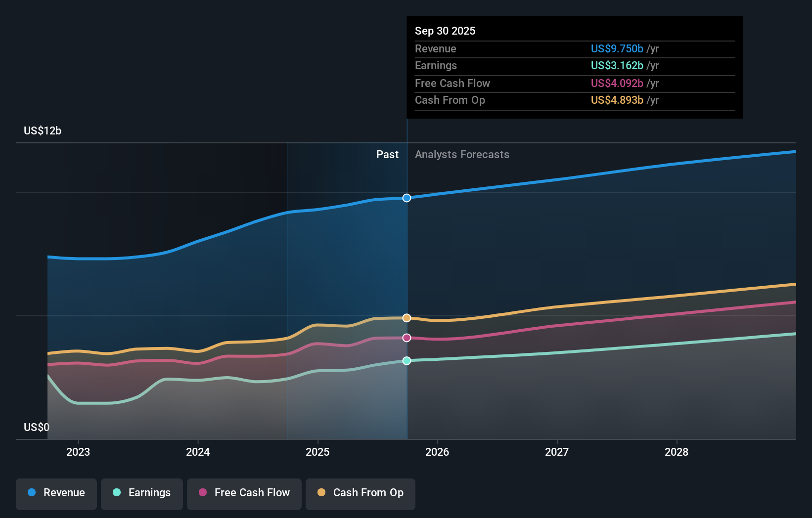812x518 pixels.
Task: Select the yellow Cash From Op chart marker
Action: pos(406,318)
